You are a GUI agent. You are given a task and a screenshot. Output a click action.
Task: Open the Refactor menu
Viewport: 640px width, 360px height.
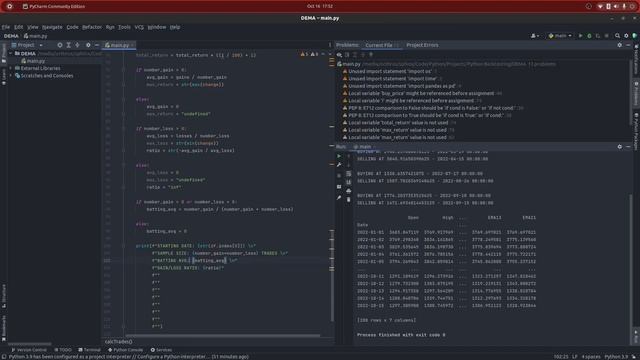click(x=92, y=27)
